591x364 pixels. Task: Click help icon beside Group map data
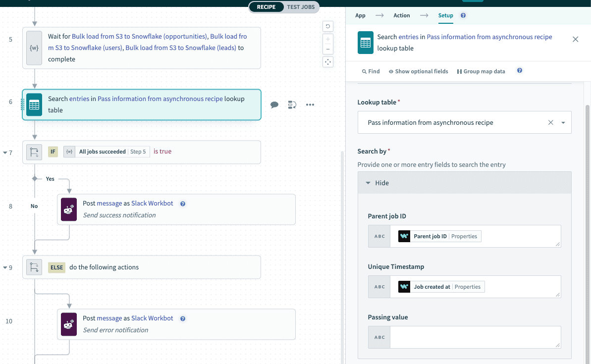click(520, 71)
